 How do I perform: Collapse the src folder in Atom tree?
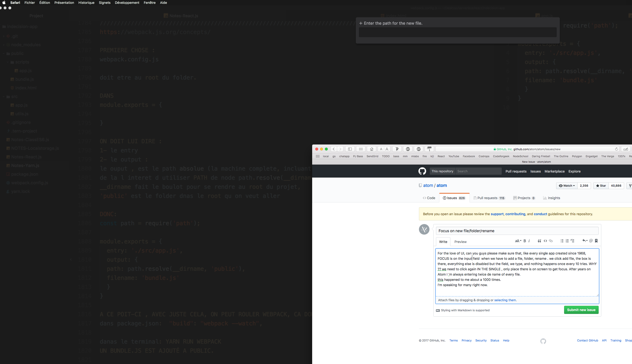[x=4, y=97]
